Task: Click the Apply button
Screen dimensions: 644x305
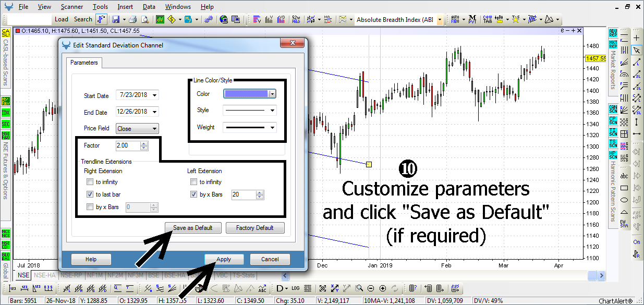Action: (224, 259)
